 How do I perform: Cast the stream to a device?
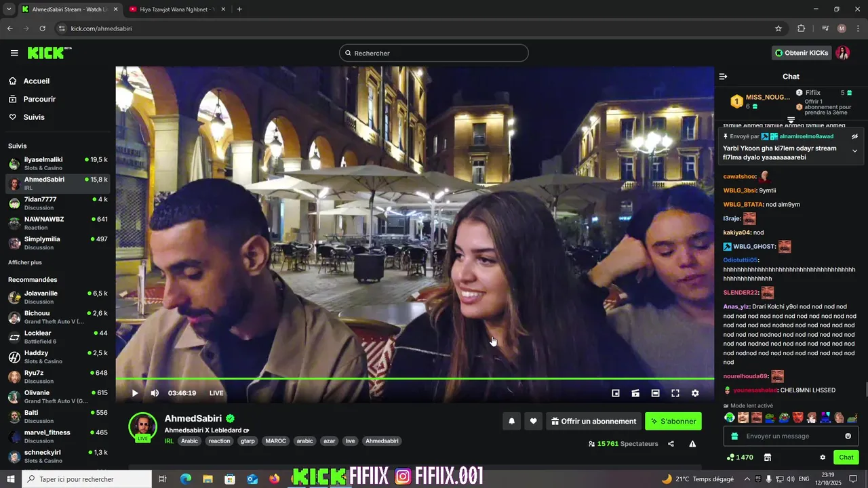pos(635,393)
